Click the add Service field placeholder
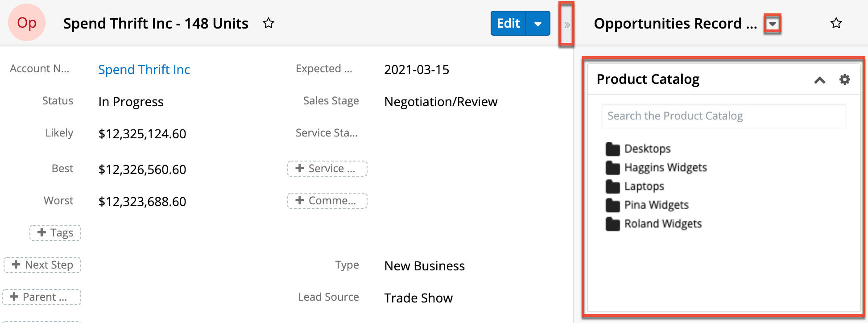868x323 pixels. pos(327,169)
